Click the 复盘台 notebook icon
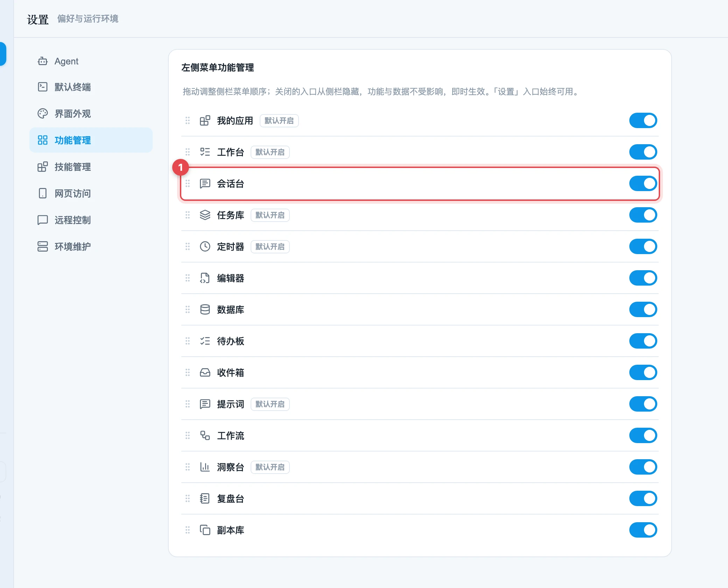728x588 pixels. 205,499
